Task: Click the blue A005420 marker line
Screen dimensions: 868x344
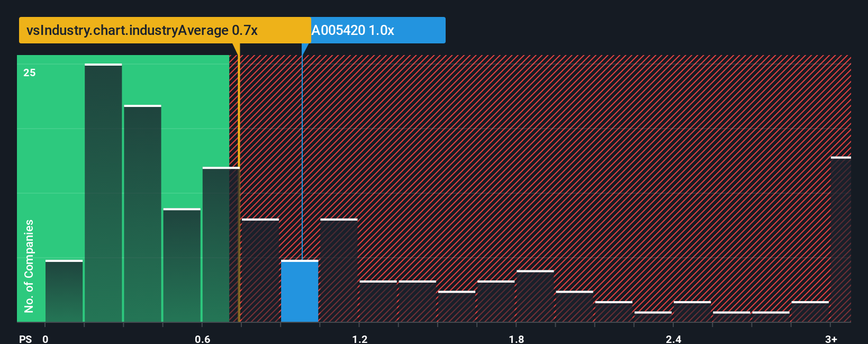Action: [x=302, y=158]
